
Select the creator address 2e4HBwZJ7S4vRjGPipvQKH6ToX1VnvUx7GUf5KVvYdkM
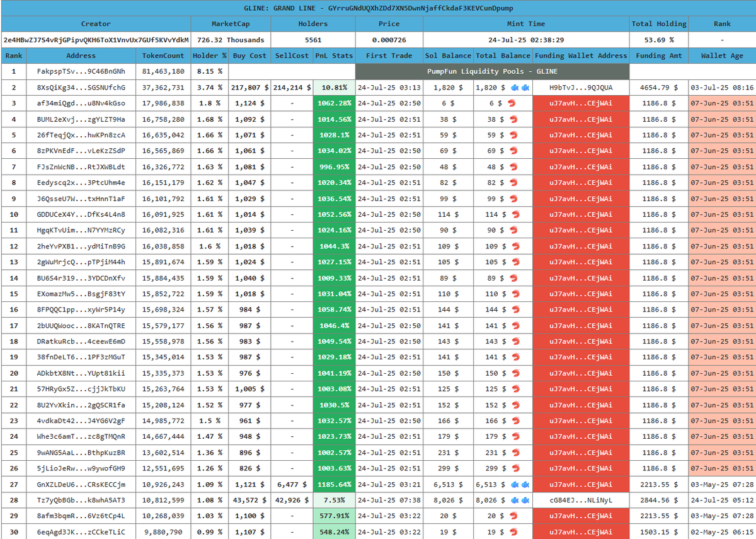(x=96, y=40)
